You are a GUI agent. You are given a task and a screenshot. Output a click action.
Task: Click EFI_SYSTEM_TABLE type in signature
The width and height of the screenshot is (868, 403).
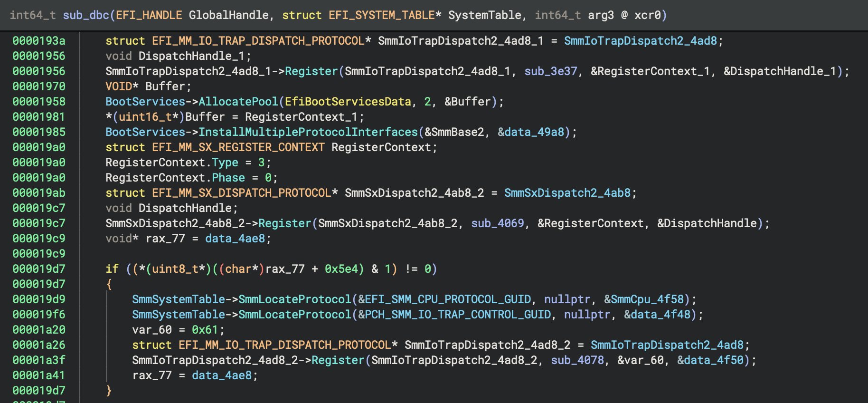pos(381,15)
